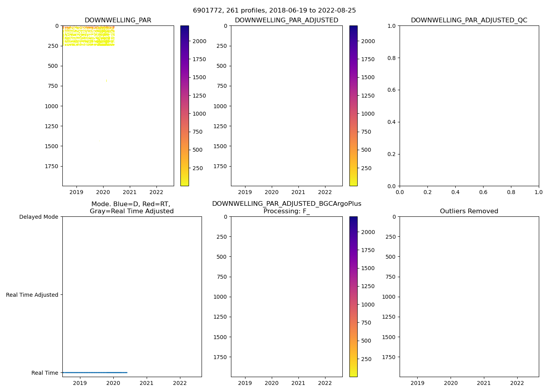Image resolution: width=549 pixels, height=392 pixels.
Task: Click the figure title with 261 profiles
Action: coord(274,11)
